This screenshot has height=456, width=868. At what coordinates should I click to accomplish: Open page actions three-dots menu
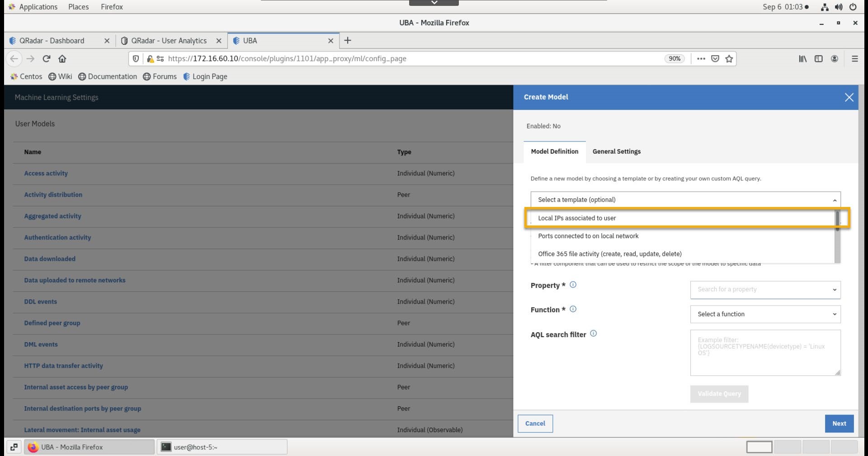point(701,59)
